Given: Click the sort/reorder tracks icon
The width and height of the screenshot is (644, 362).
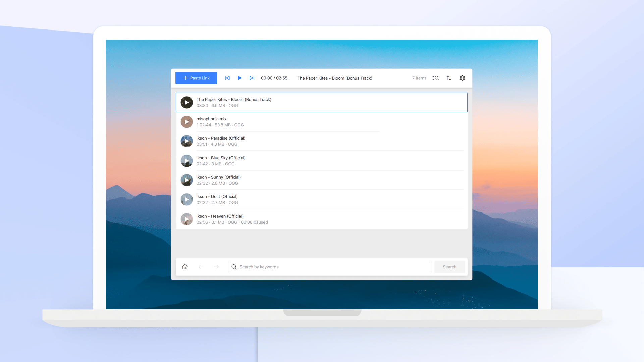Looking at the screenshot, I should coord(449,78).
